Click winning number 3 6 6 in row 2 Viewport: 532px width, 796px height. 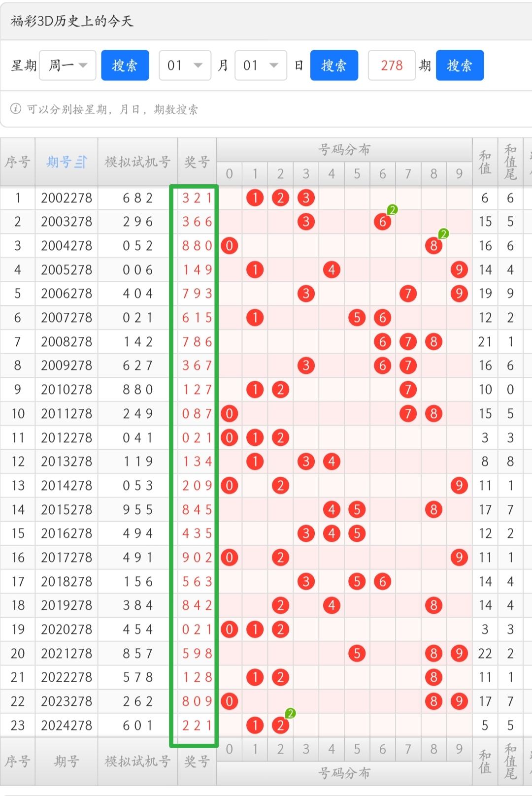pos(197,222)
